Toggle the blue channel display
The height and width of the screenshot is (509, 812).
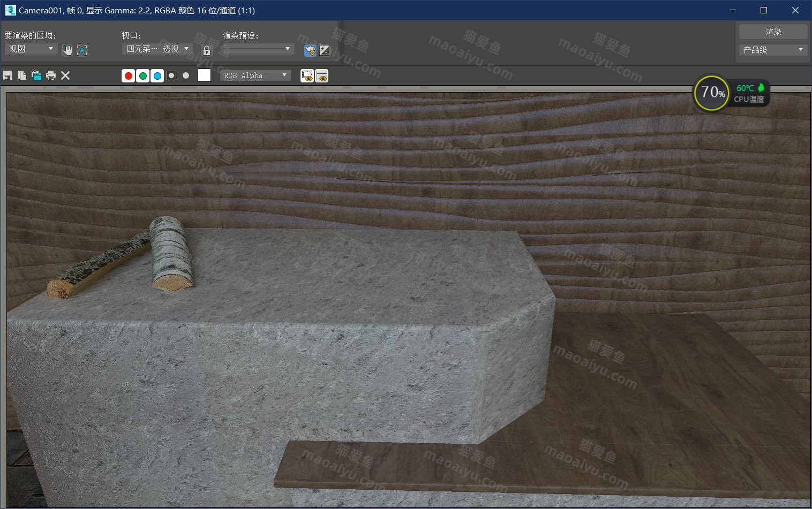(x=157, y=76)
